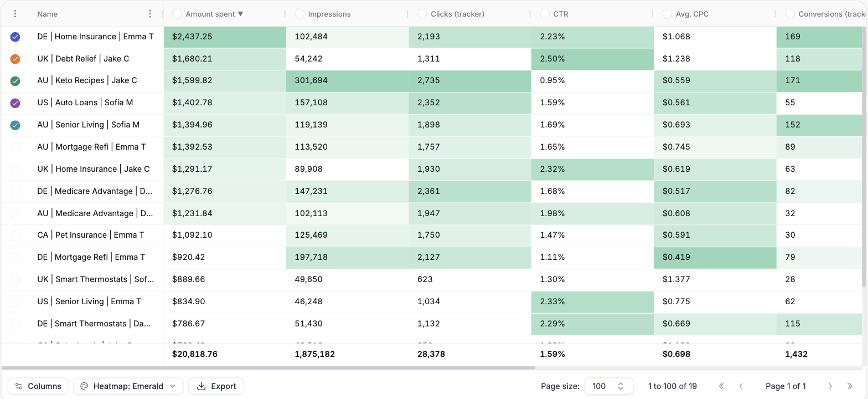Click the CTR column header label
Screen dimensions: 868x399
point(561,14)
